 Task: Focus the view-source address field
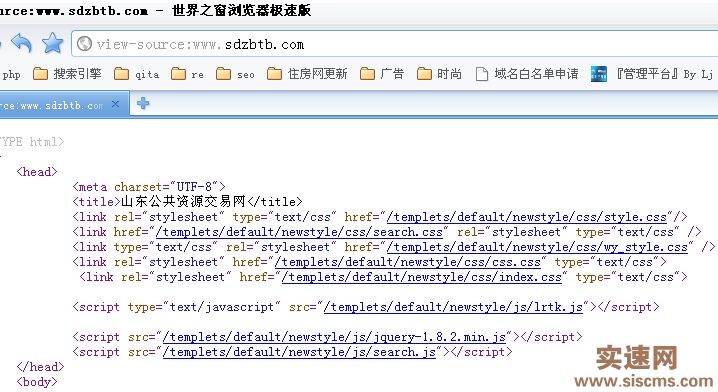tap(395, 44)
